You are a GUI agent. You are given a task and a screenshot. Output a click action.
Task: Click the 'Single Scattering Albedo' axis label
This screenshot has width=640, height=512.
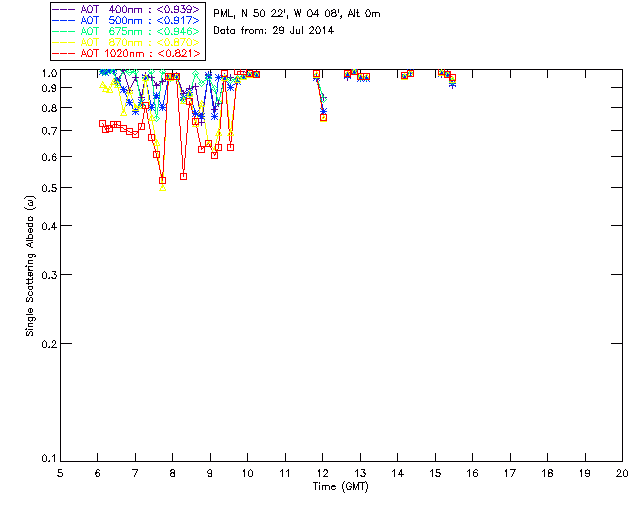[x=30, y=266]
